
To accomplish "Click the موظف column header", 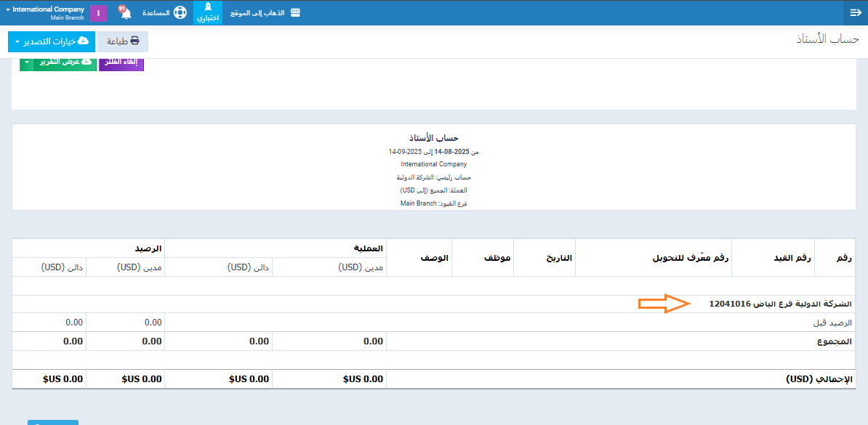I will click(497, 258).
